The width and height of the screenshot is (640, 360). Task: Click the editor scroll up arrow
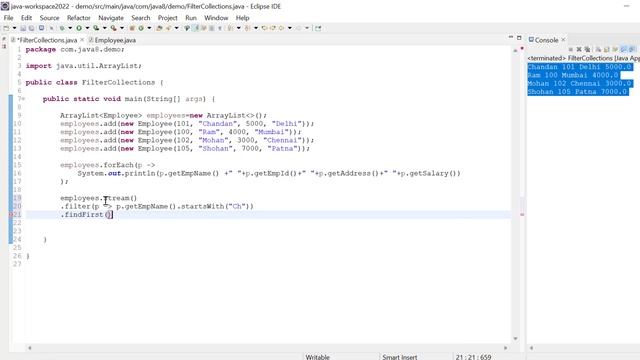[515, 51]
